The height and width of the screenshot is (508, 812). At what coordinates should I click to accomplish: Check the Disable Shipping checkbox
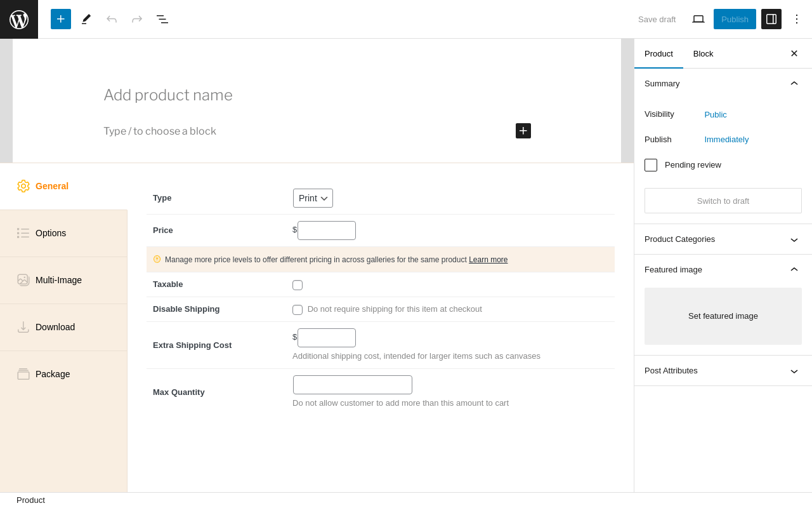[298, 310]
